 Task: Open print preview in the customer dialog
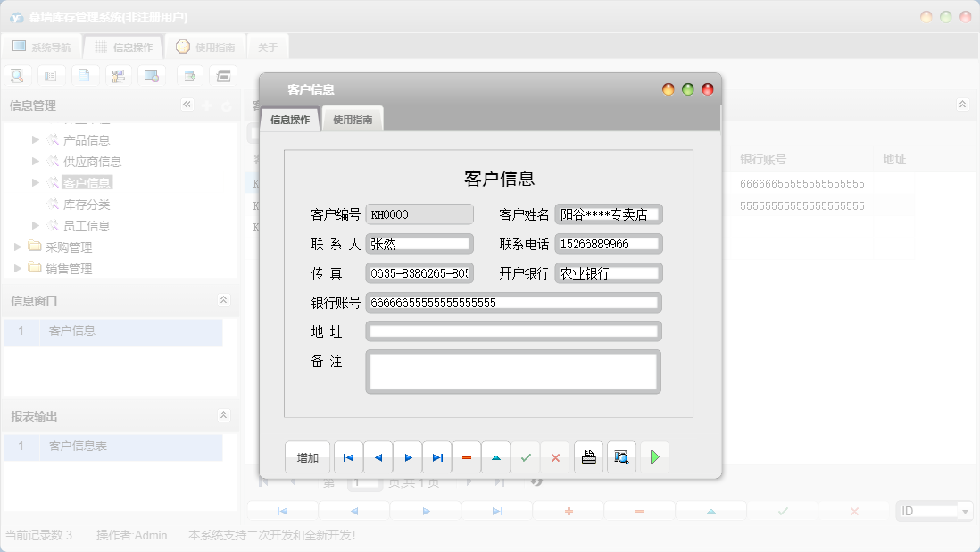[x=621, y=456]
